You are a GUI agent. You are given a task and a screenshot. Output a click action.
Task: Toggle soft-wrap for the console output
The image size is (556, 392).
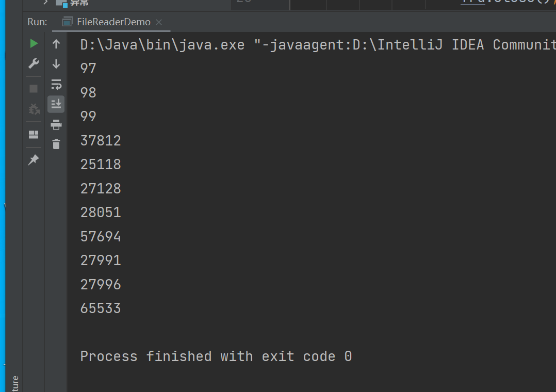56,85
